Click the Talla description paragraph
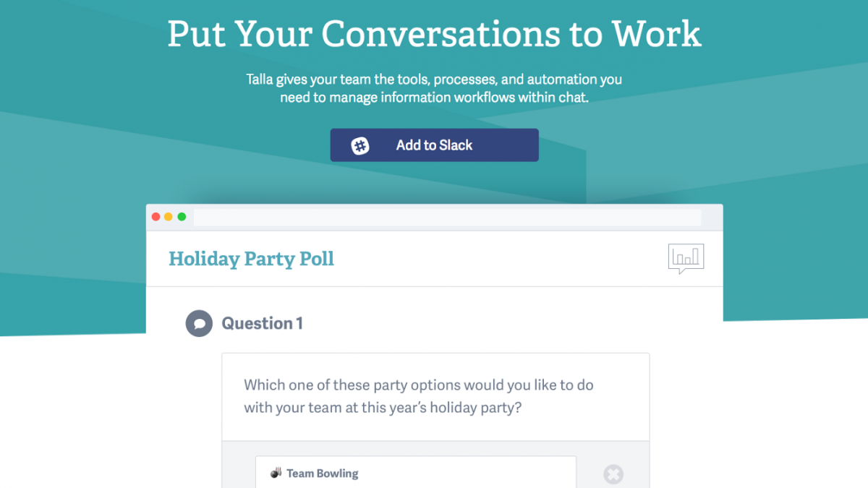Viewport: 868px width, 488px height. 434,88
